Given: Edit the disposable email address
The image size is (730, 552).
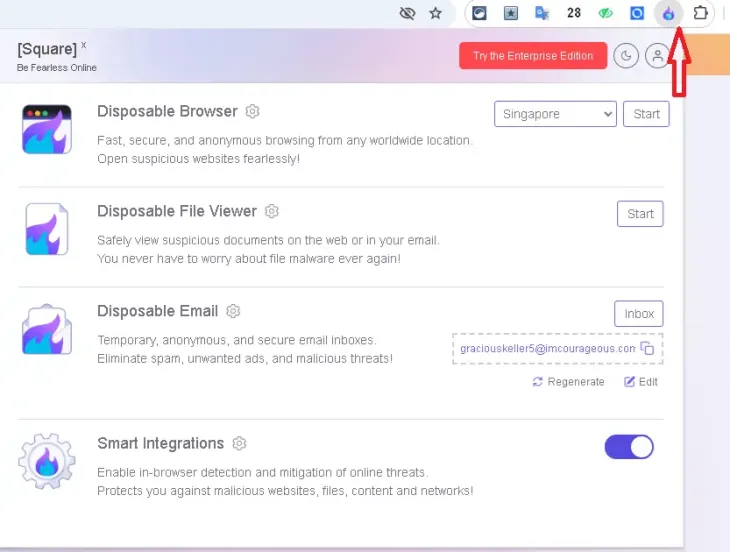Looking at the screenshot, I should coord(641,382).
